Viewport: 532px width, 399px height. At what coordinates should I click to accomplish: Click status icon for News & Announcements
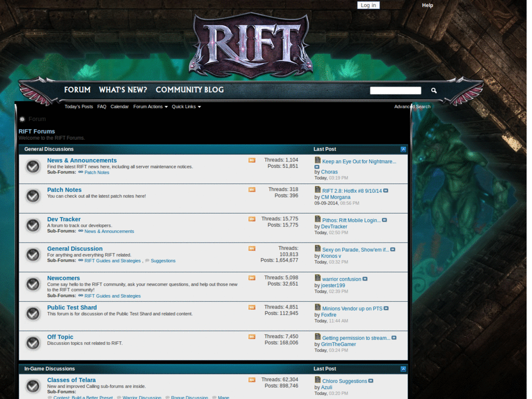click(33, 167)
